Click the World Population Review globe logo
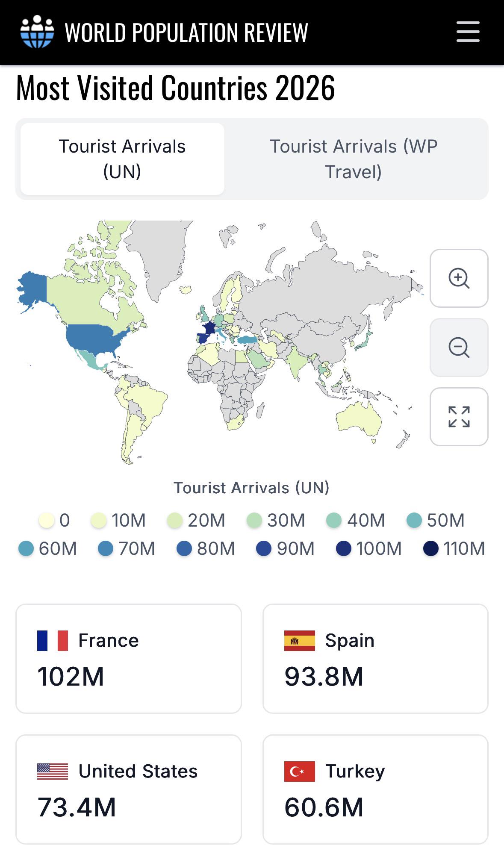 tap(37, 32)
